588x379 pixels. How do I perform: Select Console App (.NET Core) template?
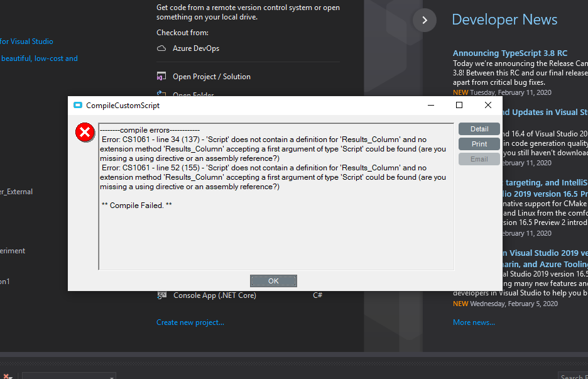coord(214,295)
